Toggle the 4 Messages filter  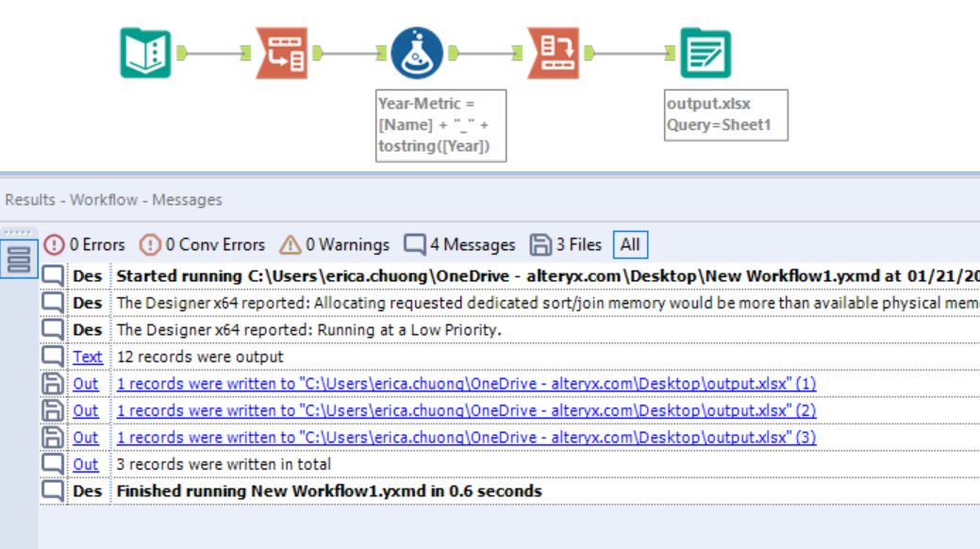462,243
